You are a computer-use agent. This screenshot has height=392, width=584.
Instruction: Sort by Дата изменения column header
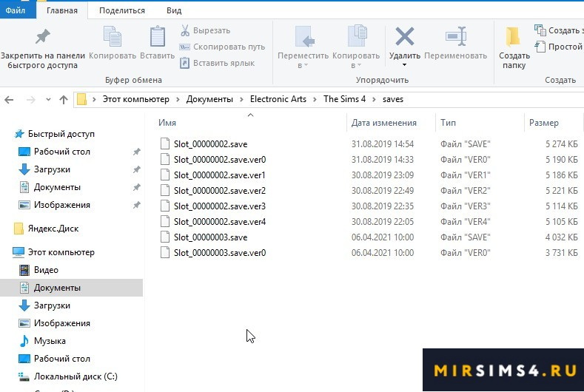[383, 123]
